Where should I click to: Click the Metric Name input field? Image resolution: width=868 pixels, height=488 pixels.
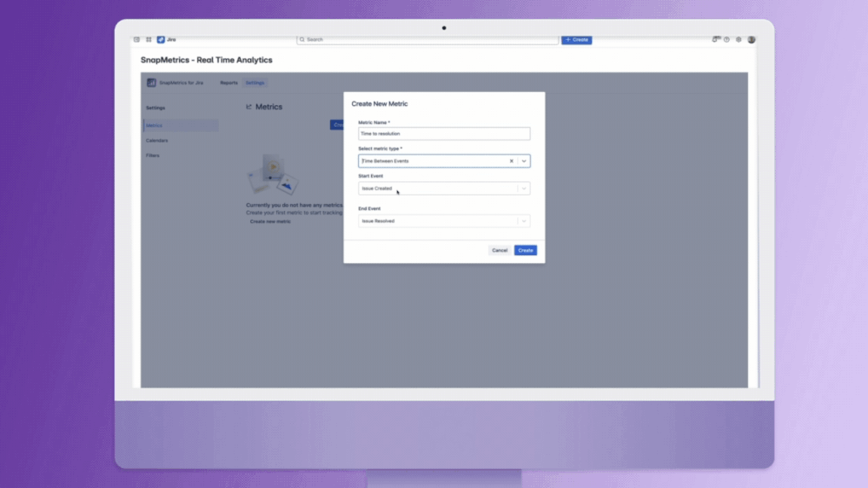tap(444, 134)
